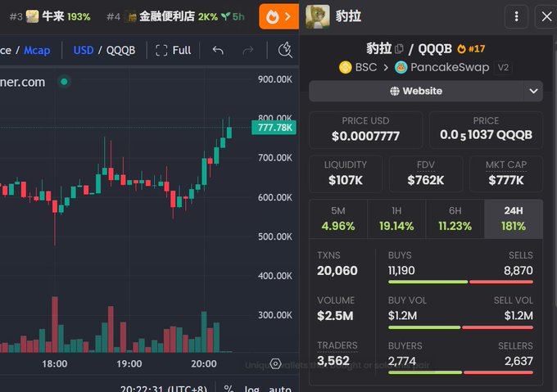The height and width of the screenshot is (392, 557).
Task: Close the 豹拉 pair panel
Action: click(x=546, y=16)
